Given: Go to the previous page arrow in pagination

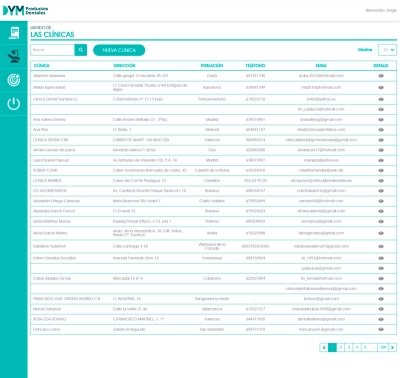Looking at the screenshot, I should pyautogui.click(x=324, y=347).
